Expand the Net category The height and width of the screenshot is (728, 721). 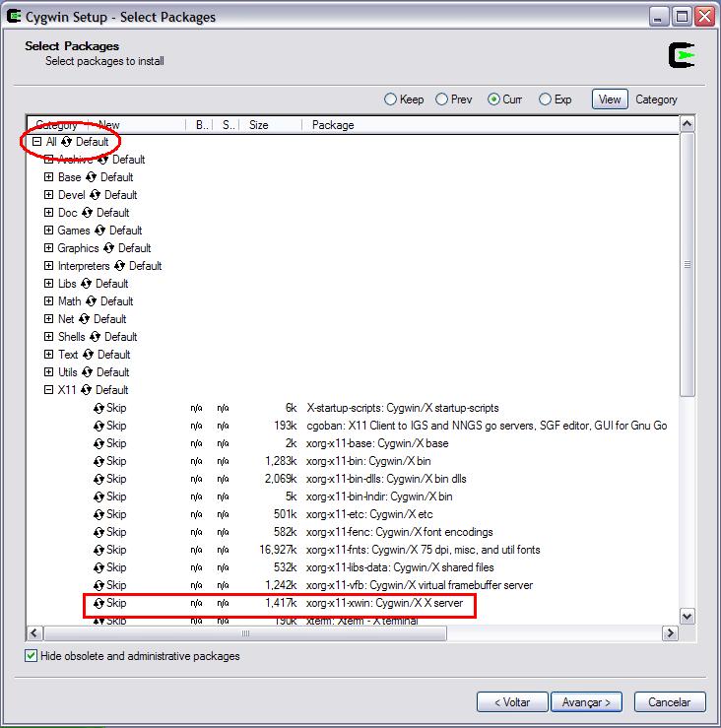click(x=48, y=319)
